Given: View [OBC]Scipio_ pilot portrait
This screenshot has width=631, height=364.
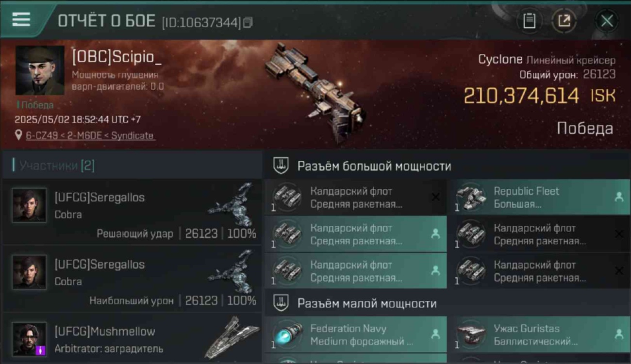Looking at the screenshot, I should click(40, 70).
